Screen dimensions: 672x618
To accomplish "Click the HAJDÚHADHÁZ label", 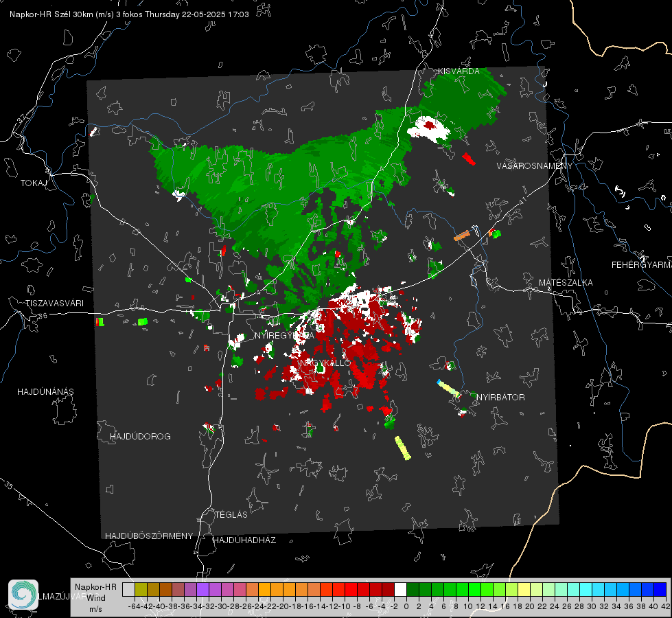I will pyautogui.click(x=244, y=540).
